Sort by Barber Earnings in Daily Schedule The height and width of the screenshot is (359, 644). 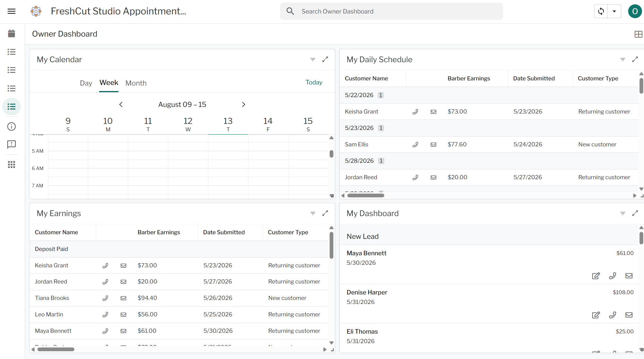(469, 78)
